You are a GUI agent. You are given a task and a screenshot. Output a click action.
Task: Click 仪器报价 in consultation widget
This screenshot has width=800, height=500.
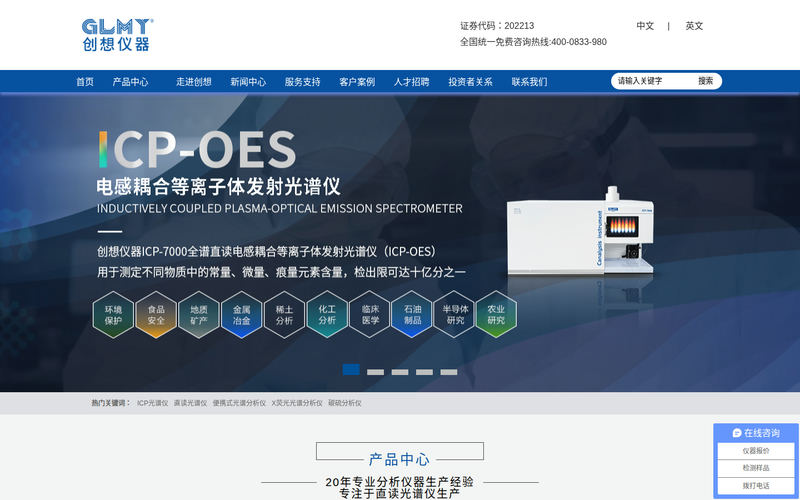click(756, 451)
